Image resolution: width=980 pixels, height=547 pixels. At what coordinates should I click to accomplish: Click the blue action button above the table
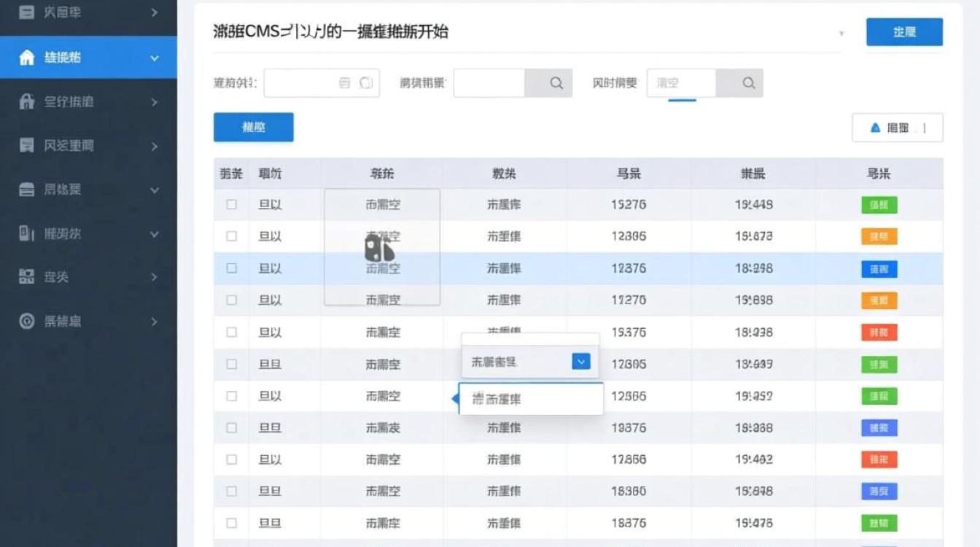click(253, 127)
